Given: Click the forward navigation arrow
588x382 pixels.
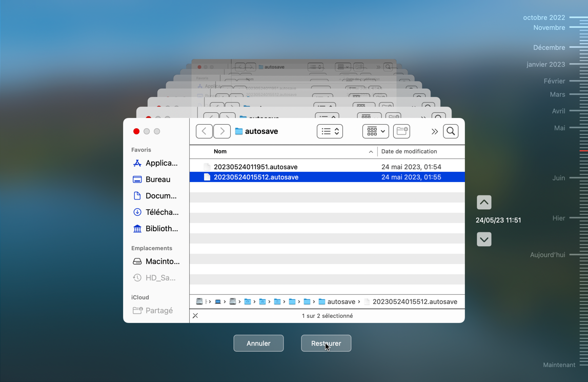Looking at the screenshot, I should (x=222, y=131).
